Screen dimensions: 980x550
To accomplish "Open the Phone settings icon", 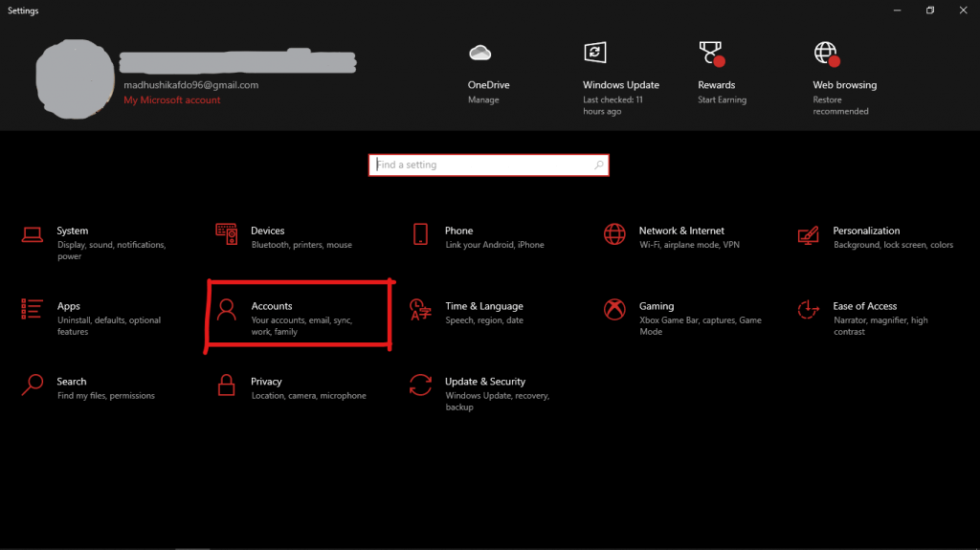I will (421, 234).
